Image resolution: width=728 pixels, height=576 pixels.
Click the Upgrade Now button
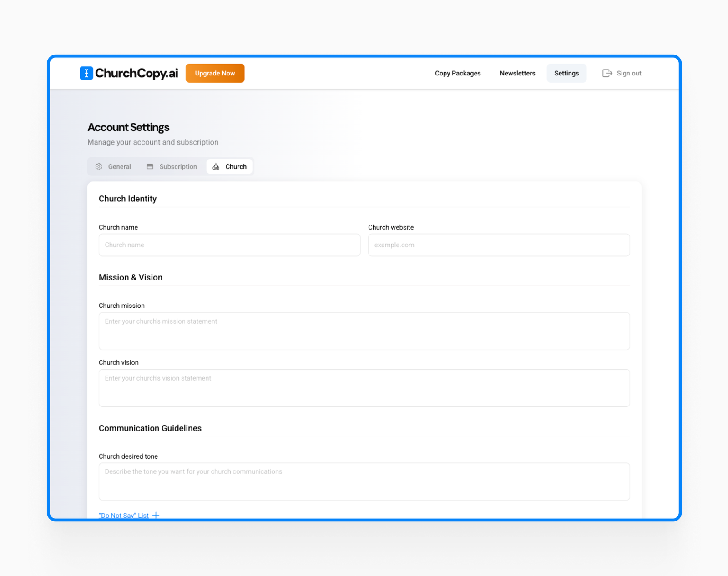click(215, 73)
